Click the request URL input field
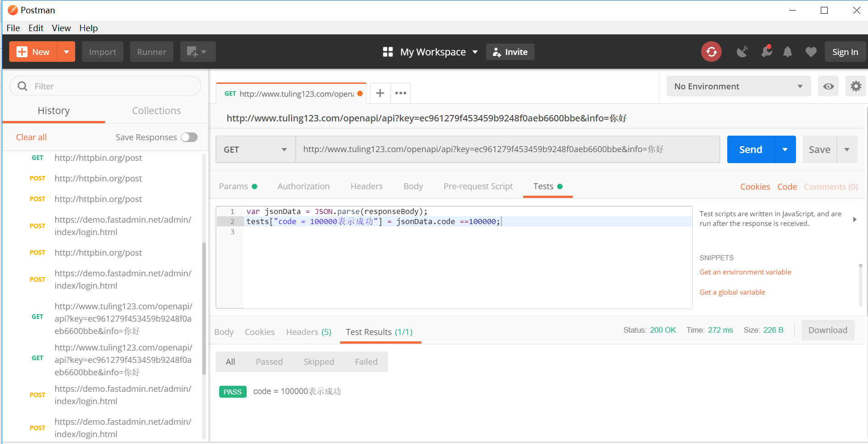The width and height of the screenshot is (868, 444). [x=508, y=149]
